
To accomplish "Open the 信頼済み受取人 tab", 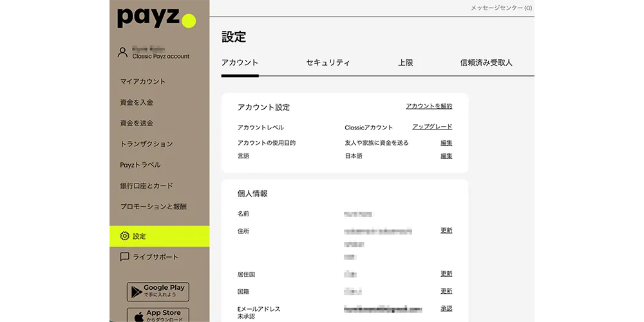I will [x=486, y=62].
